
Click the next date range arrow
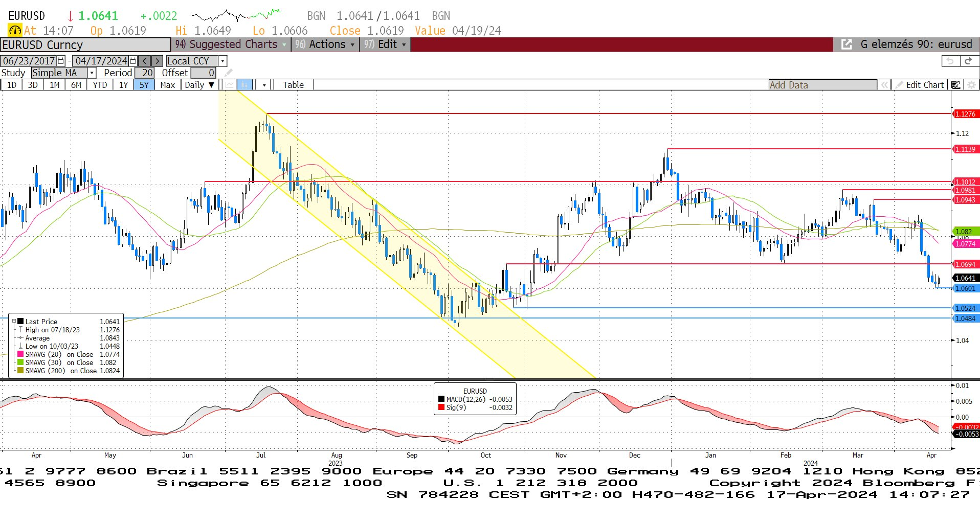(x=157, y=61)
